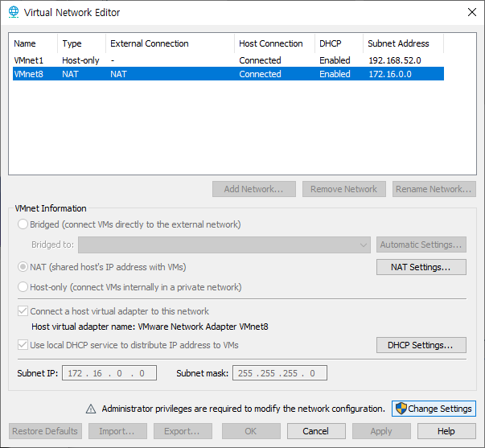The image size is (485, 448).
Task: Click the Subnet mask input field
Action: click(280, 373)
